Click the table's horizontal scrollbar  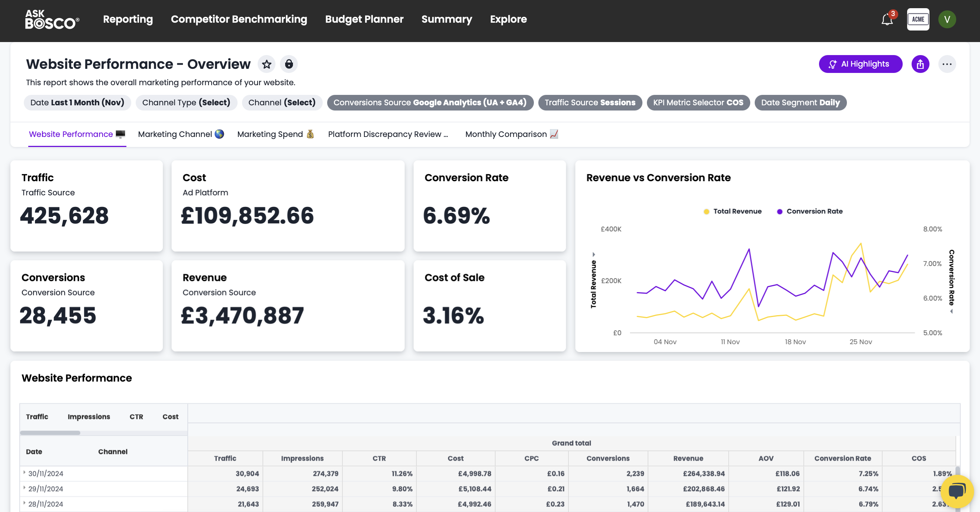tap(50, 433)
